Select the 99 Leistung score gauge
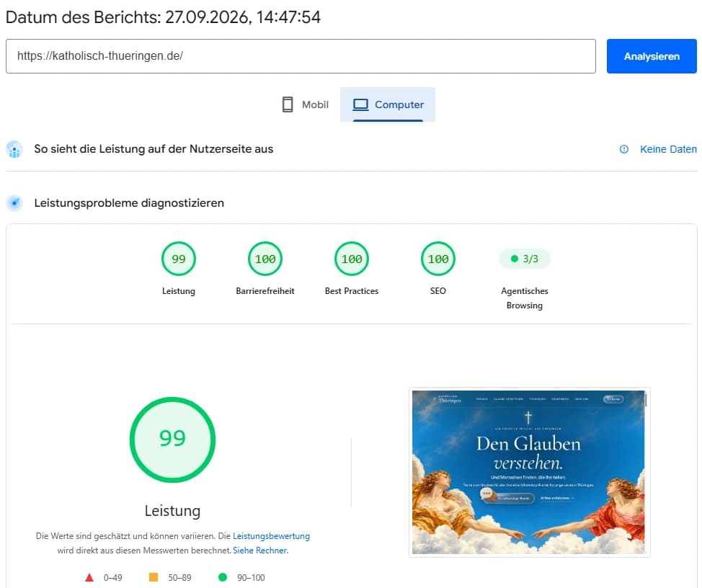This screenshot has height=588, width=702. (179, 259)
